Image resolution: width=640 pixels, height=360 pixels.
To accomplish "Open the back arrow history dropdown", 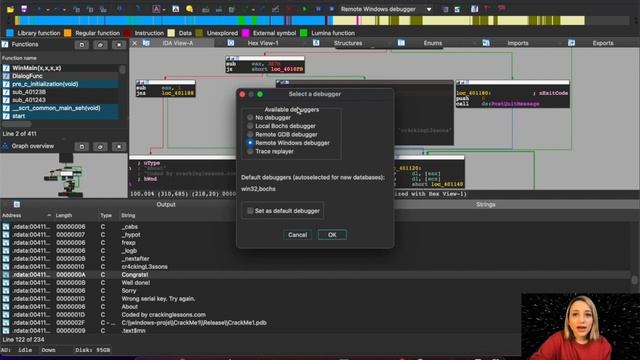I will click(47, 9).
